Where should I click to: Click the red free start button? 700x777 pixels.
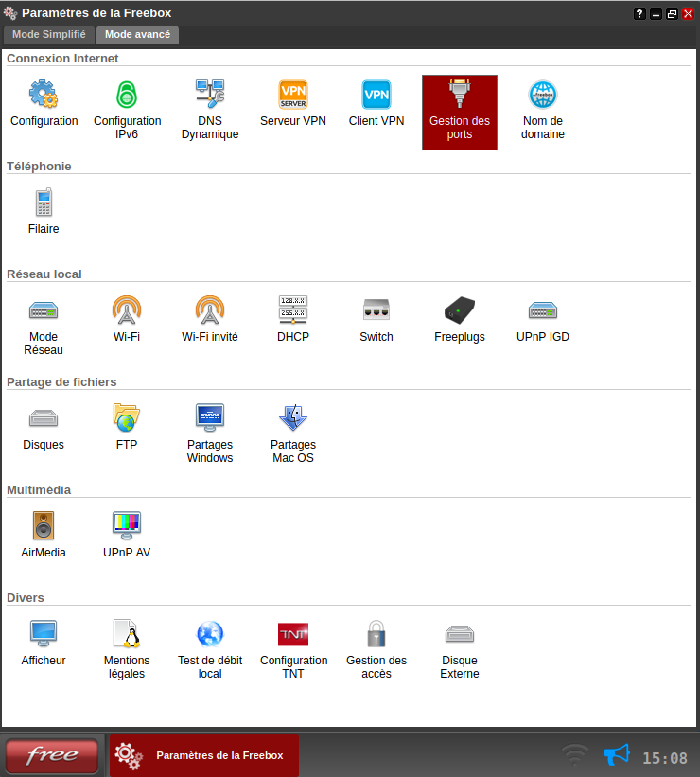(52, 755)
